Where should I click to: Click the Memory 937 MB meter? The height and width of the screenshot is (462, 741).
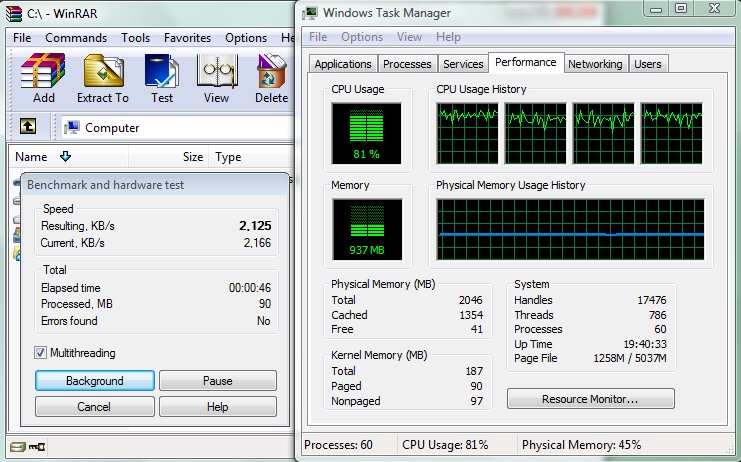coord(367,229)
